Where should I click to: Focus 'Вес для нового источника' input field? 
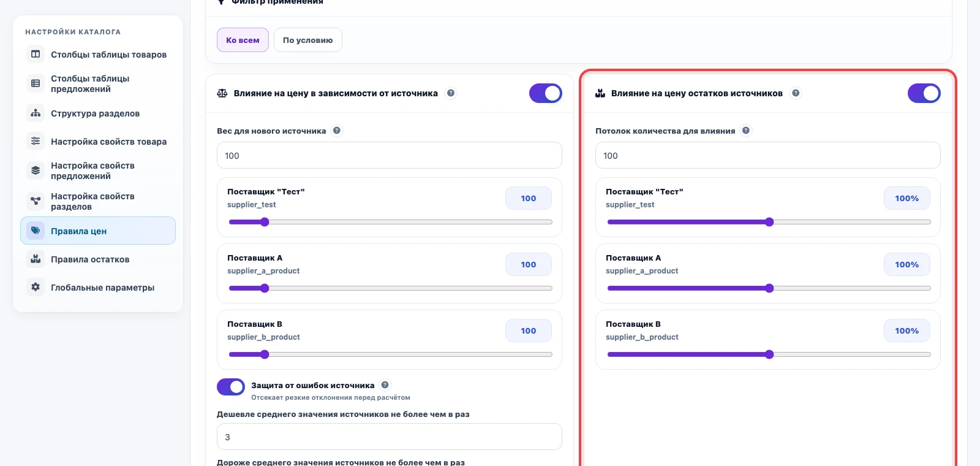[390, 155]
